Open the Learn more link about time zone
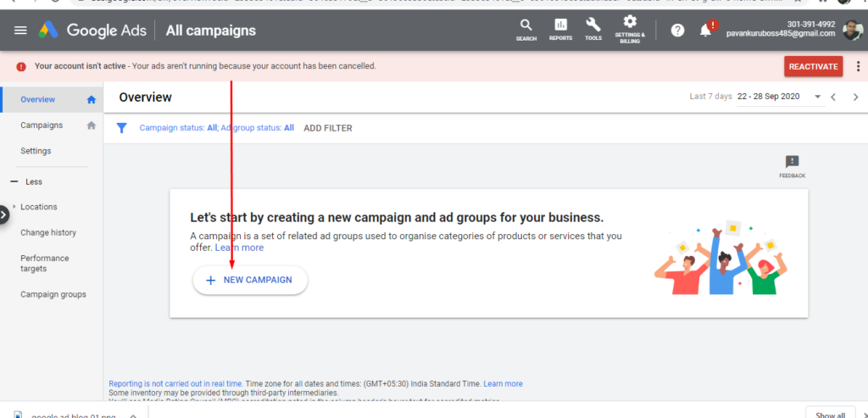Image resolution: width=868 pixels, height=418 pixels. pos(503,384)
